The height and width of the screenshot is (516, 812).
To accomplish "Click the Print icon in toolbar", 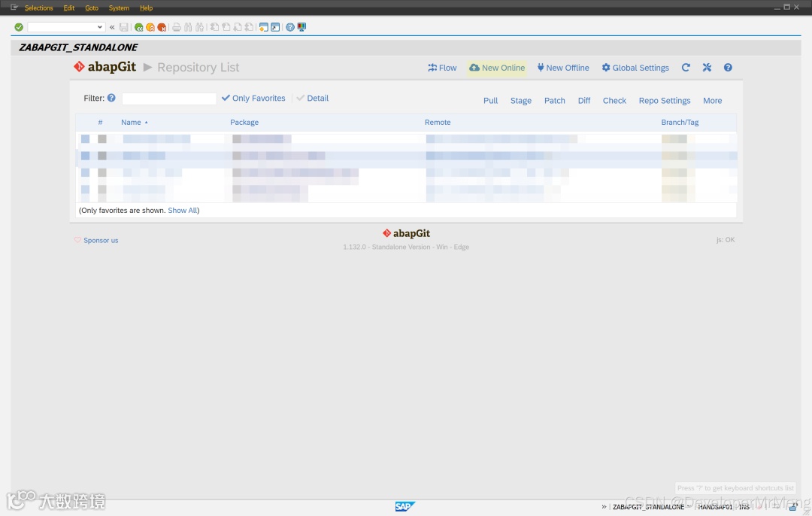I will (177, 27).
